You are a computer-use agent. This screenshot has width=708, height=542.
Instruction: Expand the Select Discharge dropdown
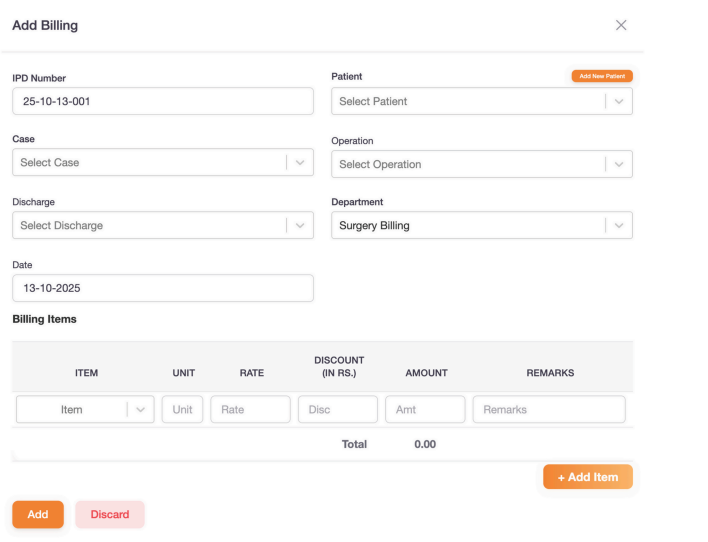[150, 225]
